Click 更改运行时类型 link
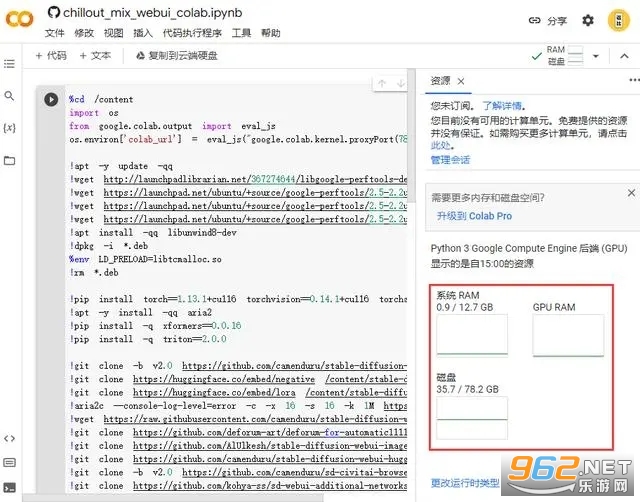The image size is (640, 502). coord(465,483)
